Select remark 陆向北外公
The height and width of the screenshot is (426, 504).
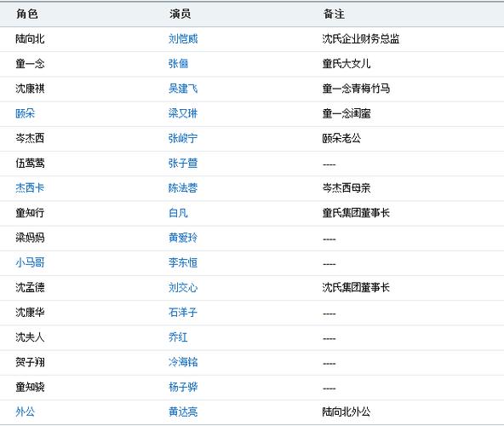(346, 412)
